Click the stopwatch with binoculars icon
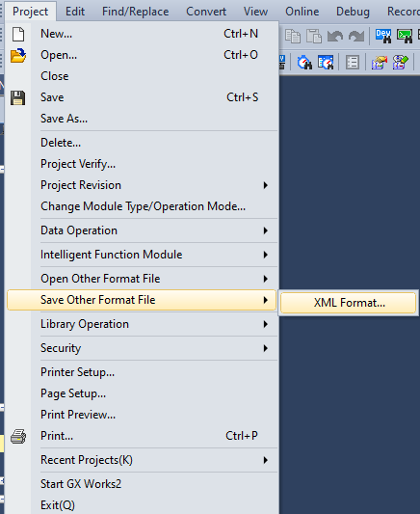Image resolution: width=420 pixels, height=514 pixels. pyautogui.click(x=304, y=63)
